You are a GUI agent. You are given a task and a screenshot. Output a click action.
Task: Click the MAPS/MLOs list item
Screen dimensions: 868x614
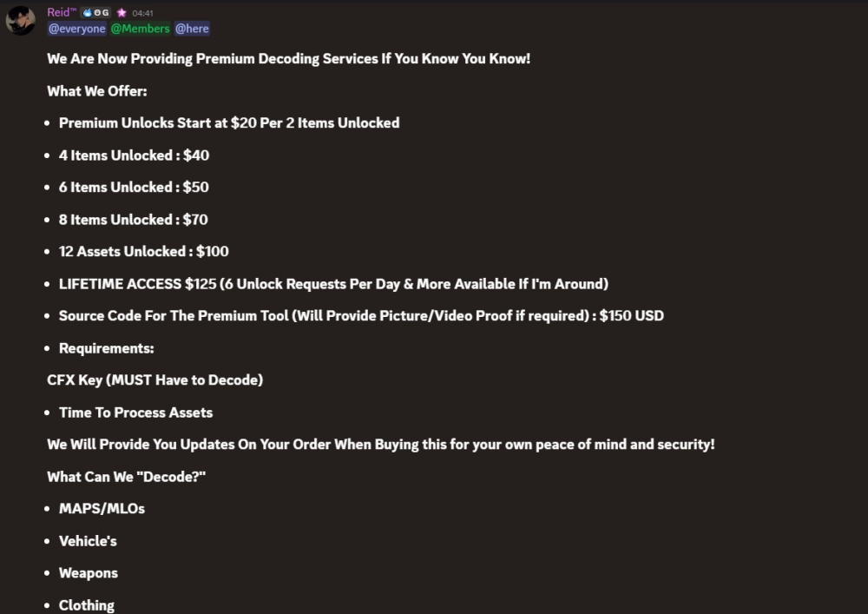tap(102, 509)
